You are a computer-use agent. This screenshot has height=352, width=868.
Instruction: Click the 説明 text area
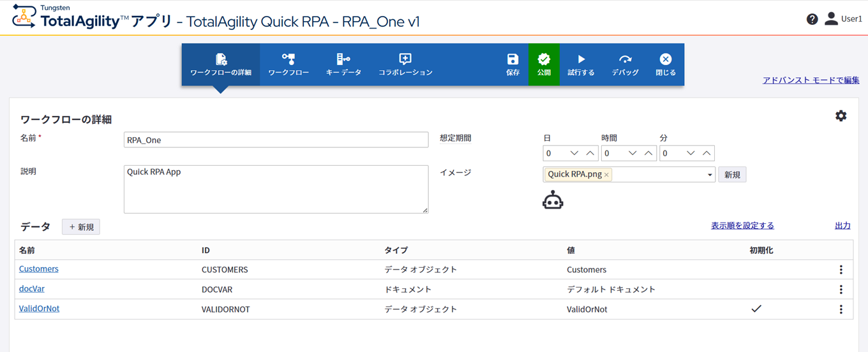[276, 189]
